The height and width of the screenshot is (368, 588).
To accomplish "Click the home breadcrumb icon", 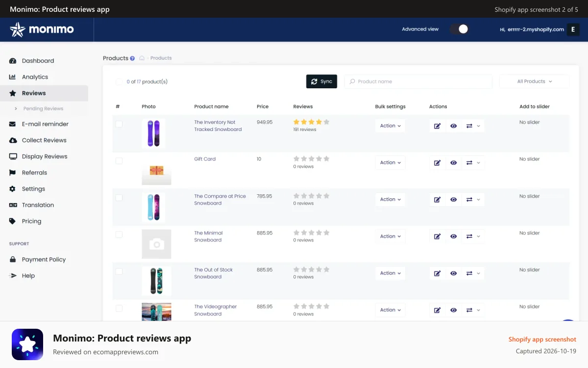I will pos(142,58).
